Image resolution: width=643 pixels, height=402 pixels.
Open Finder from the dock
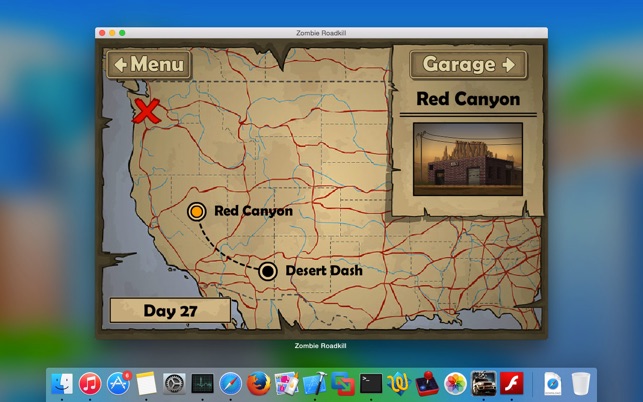[62, 384]
